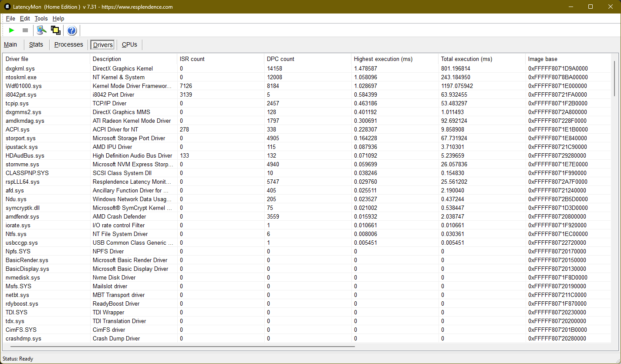621x364 pixels.
Task: Open the Stats tab
Action: (36, 44)
